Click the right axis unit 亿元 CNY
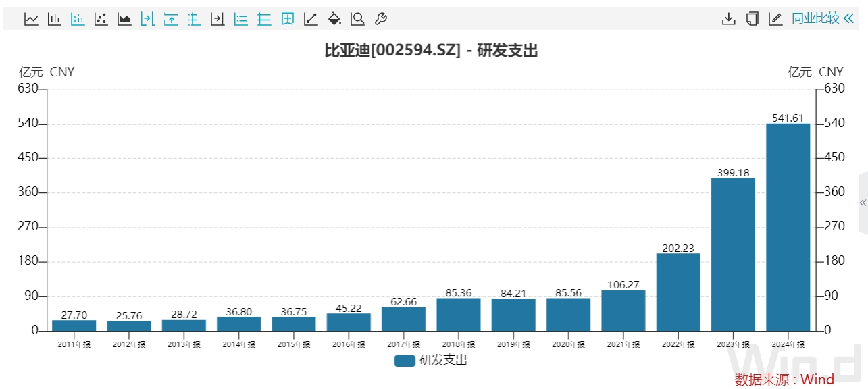Image resolution: width=868 pixels, height=389 pixels. [x=816, y=72]
